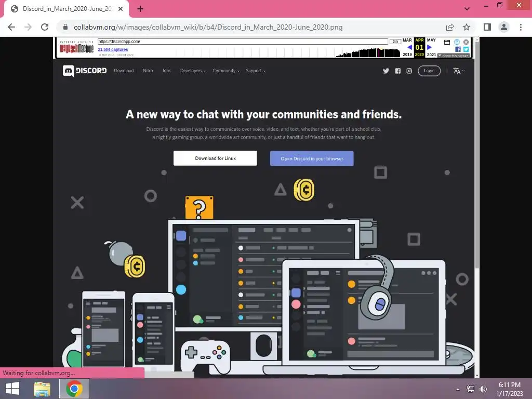The width and height of the screenshot is (532, 399).
Task: Reload the page with refresh icon
Action: coord(45,27)
